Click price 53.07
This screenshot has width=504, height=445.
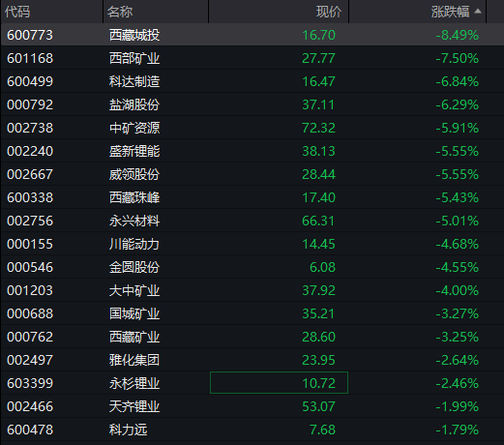tap(318, 406)
